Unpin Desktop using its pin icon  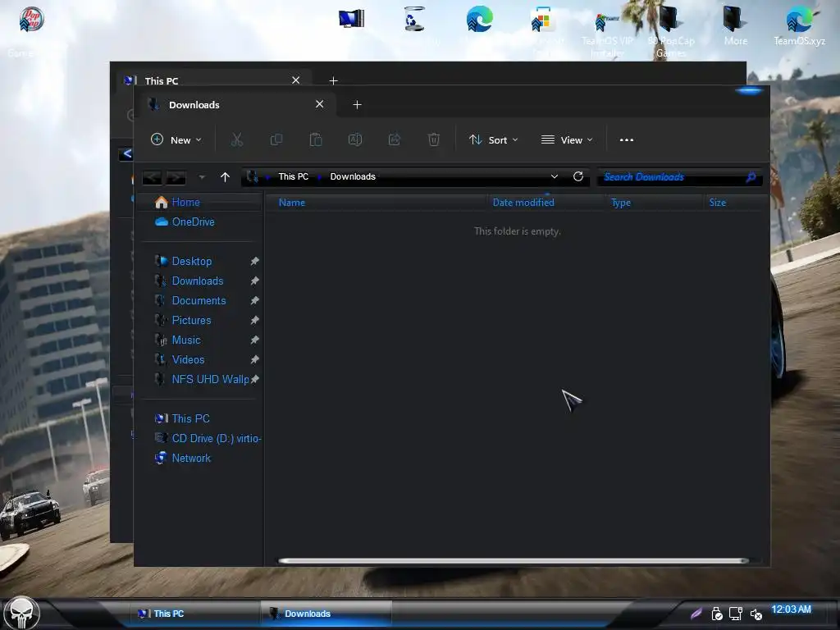pos(255,261)
